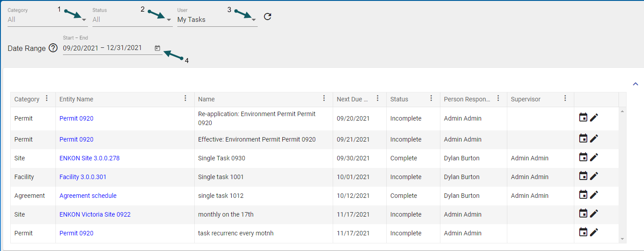Edit the task recurrenc every motnh row
The width and height of the screenshot is (644, 251).
594,232
